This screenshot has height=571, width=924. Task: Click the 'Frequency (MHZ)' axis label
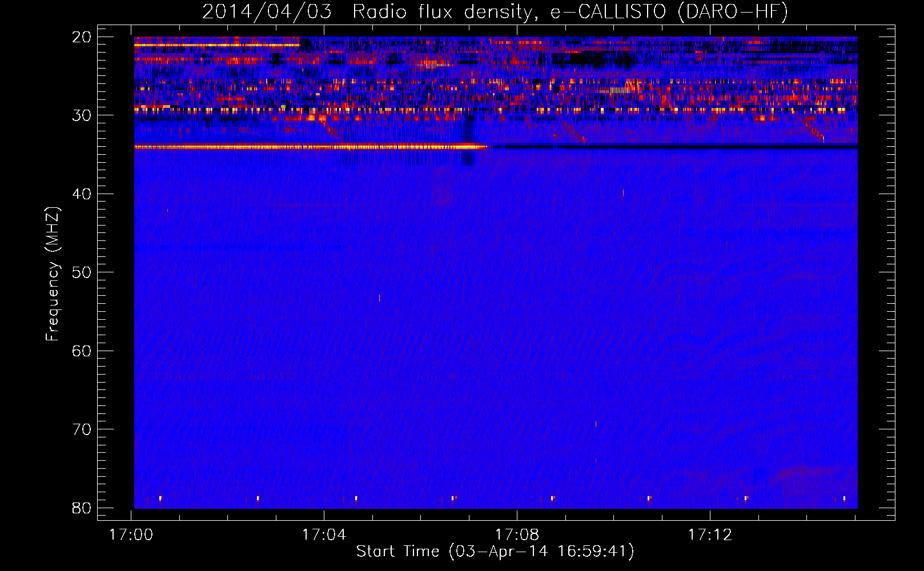point(53,274)
